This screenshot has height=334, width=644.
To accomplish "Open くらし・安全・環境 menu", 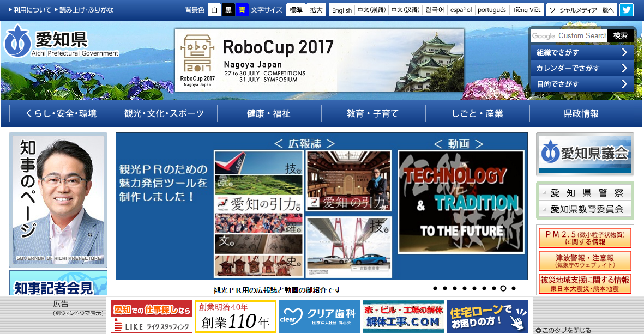I will 61,113.
